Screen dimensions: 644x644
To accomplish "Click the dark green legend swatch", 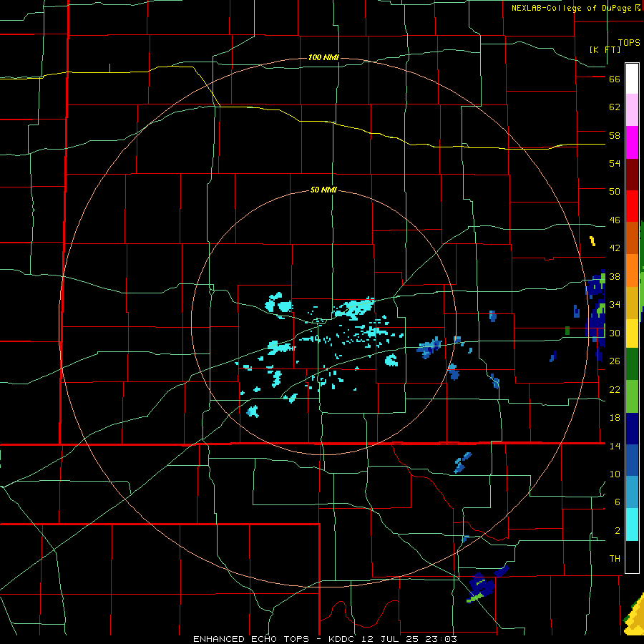I will (x=632, y=364).
